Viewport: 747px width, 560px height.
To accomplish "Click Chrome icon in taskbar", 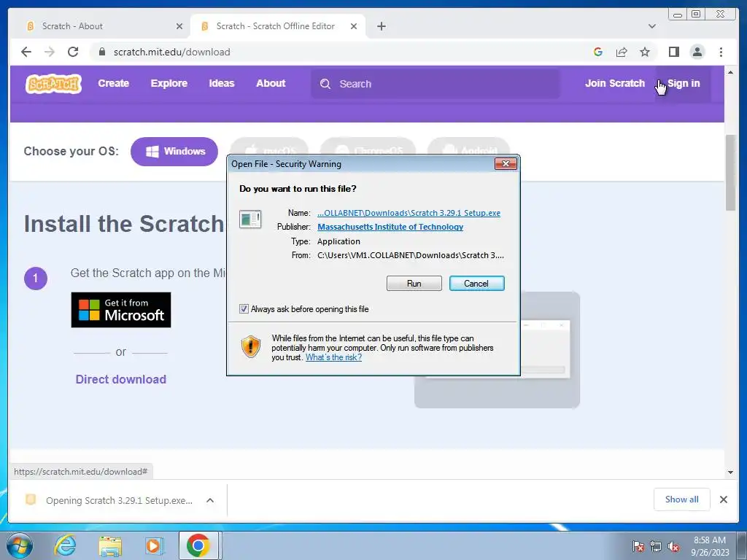I will [x=198, y=545].
